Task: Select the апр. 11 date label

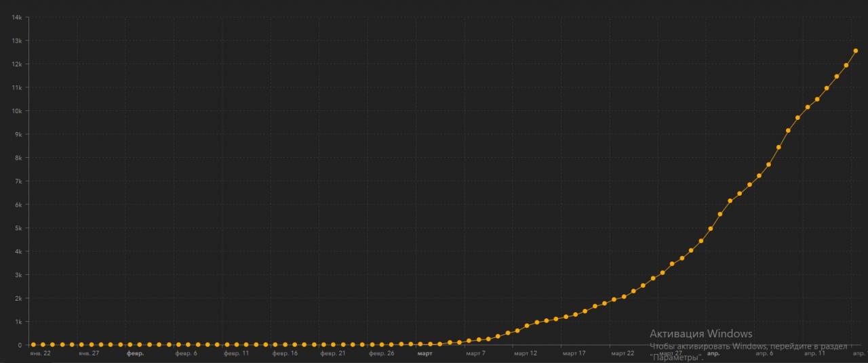Action: pos(814,354)
